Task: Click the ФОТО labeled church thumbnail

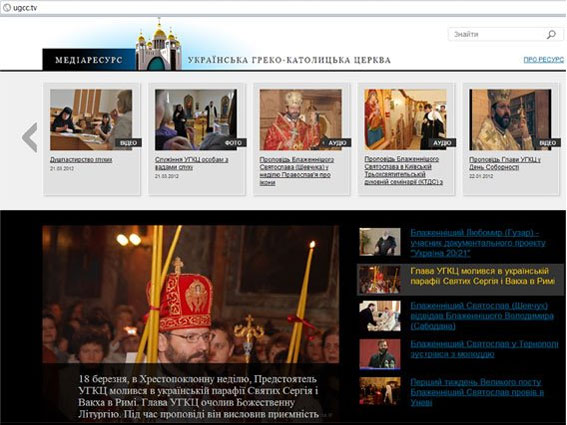Action: coord(196,120)
